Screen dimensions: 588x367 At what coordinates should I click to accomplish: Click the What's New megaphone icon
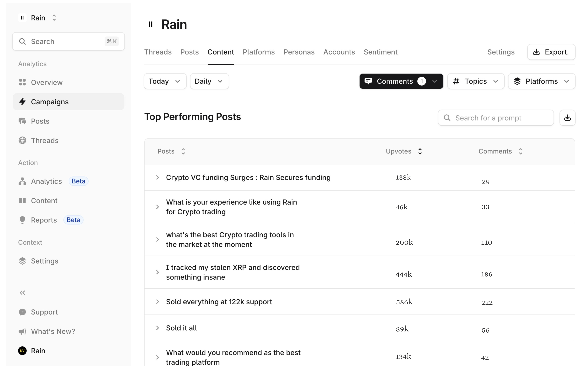click(22, 331)
